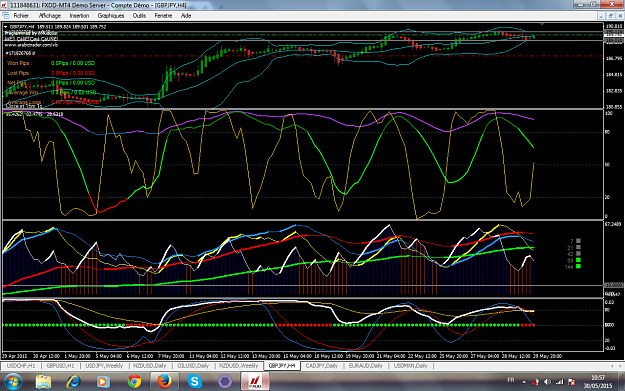The width and height of the screenshot is (625, 391).
Task: Click the FR language indicator
Action: click(x=511, y=380)
